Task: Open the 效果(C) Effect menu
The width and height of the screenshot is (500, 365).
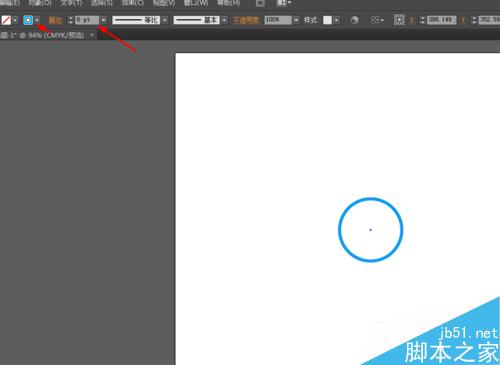Action: pyautogui.click(x=133, y=3)
